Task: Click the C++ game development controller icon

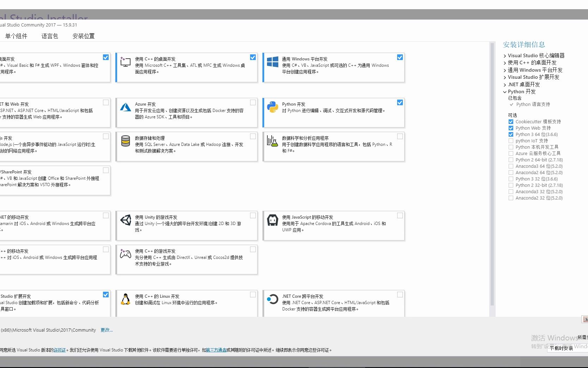Action: click(126, 254)
